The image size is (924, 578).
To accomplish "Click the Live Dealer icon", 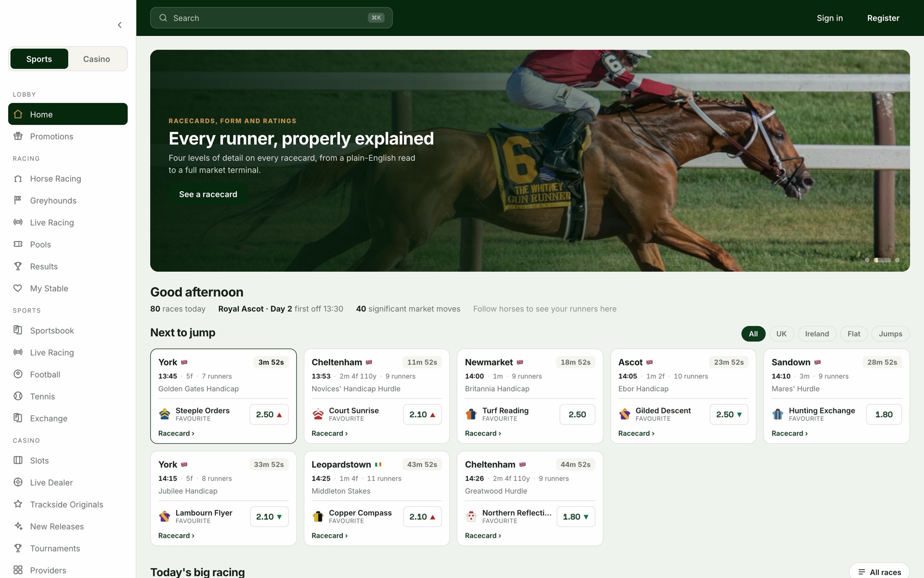I will [18, 483].
